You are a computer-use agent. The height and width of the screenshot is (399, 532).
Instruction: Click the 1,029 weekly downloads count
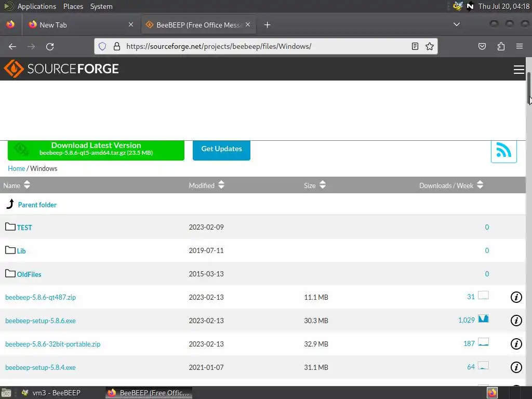click(x=466, y=320)
